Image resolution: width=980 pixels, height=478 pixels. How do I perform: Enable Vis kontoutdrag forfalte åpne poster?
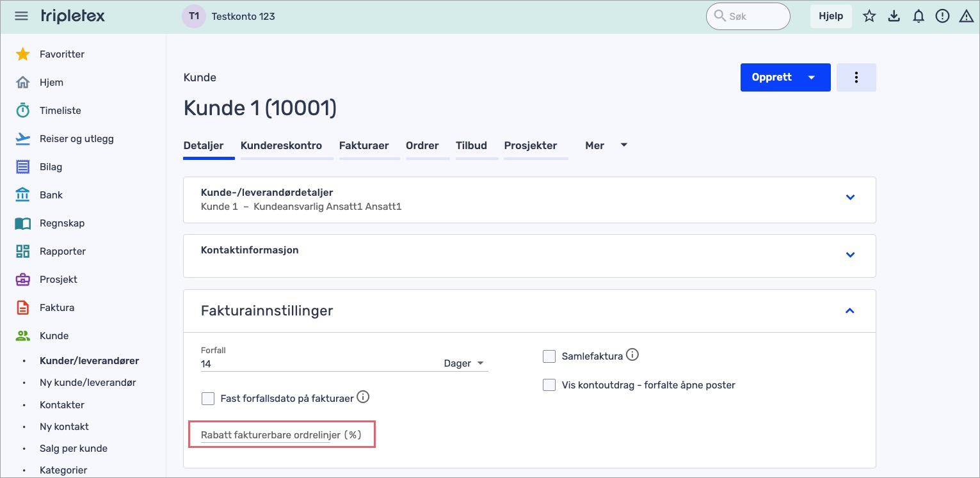coord(549,385)
